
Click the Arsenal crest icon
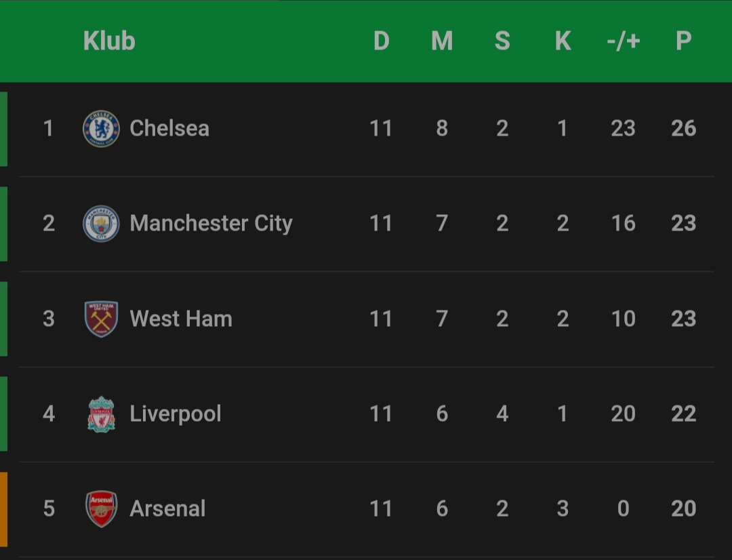101,509
